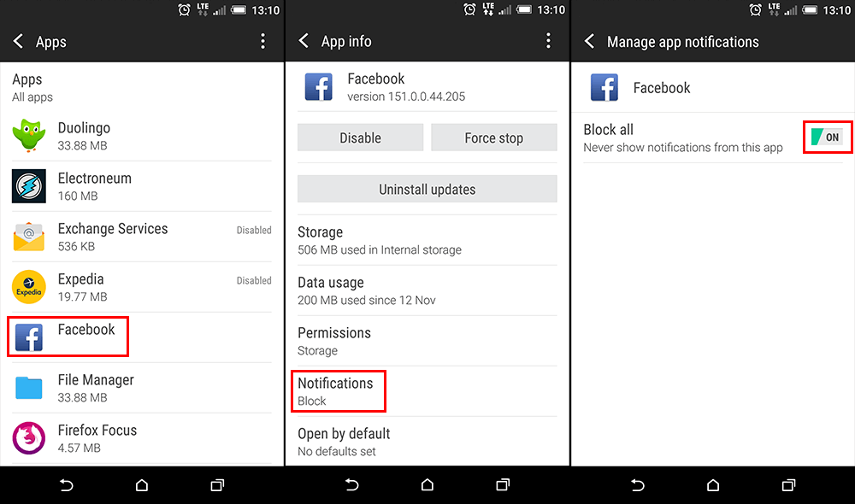Tap home button under Apps screen
Viewport: 855px width, 504px height.
[142, 485]
